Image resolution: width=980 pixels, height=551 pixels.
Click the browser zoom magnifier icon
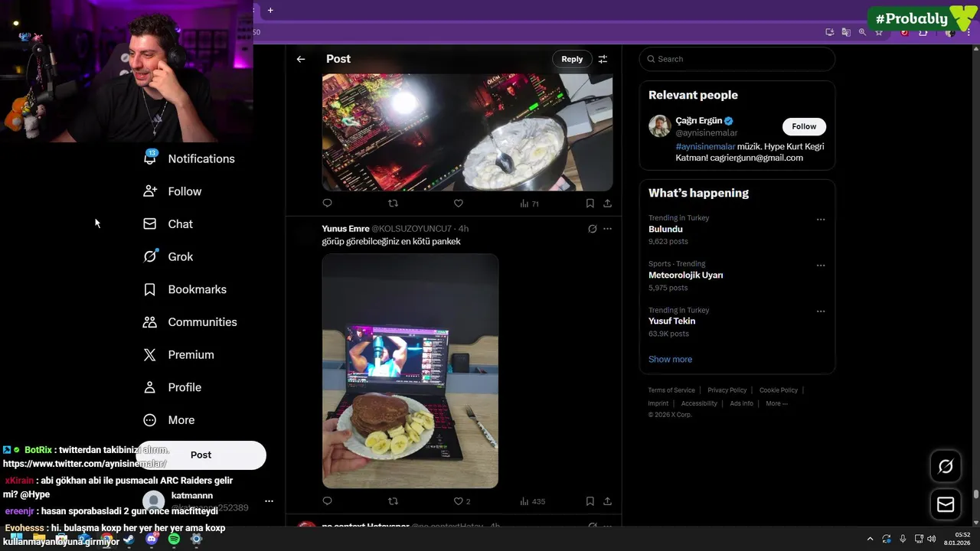(x=862, y=32)
